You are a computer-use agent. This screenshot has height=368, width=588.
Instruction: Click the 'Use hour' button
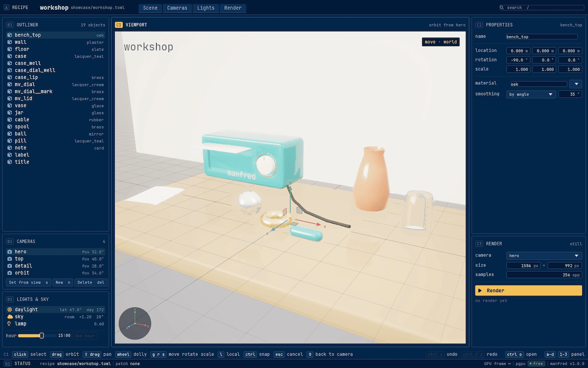pos(85,336)
